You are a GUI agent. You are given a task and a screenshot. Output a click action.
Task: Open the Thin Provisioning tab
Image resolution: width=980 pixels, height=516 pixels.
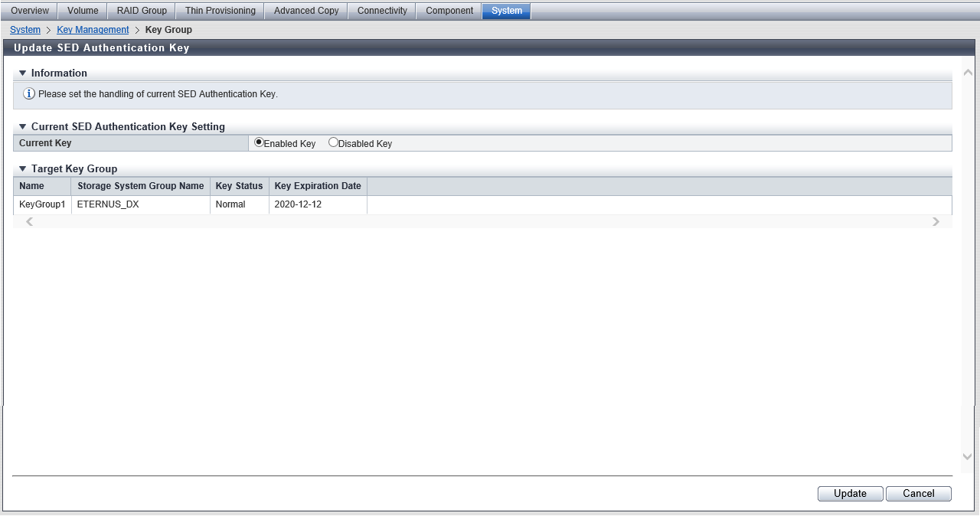220,11
